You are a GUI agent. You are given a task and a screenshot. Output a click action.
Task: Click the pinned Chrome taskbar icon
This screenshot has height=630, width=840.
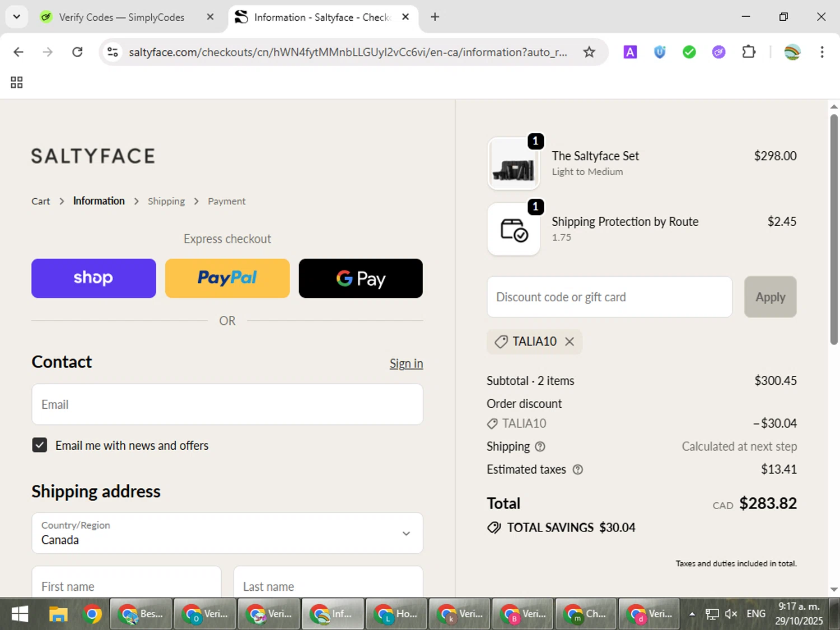point(92,614)
